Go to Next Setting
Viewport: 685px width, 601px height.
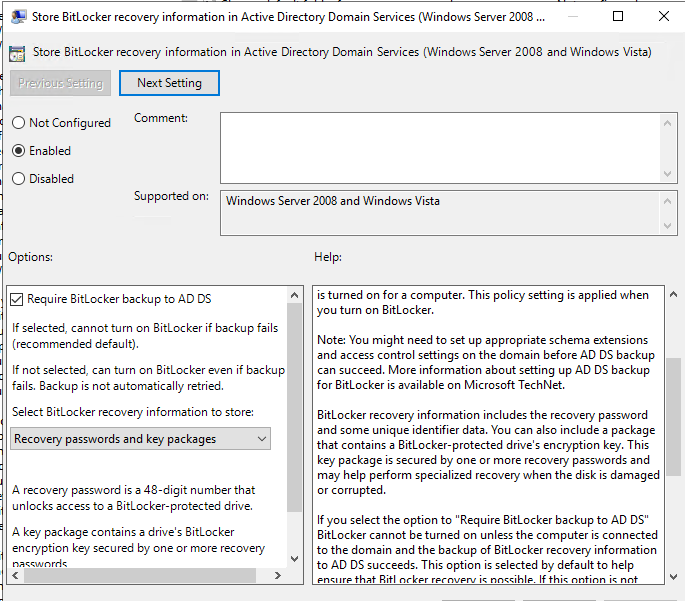pyautogui.click(x=170, y=83)
